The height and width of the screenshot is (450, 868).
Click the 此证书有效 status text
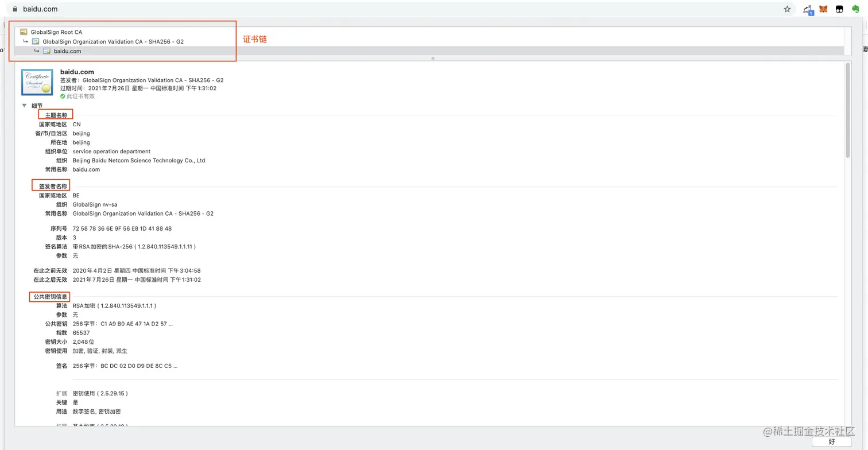point(81,96)
